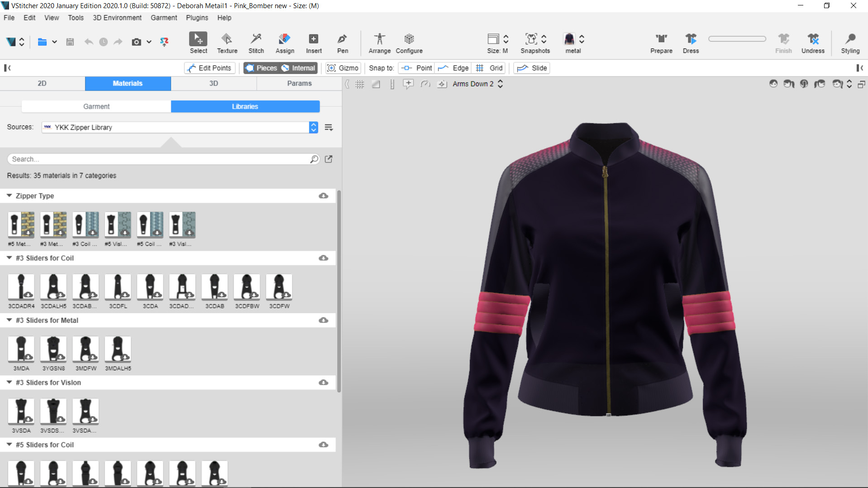Open the YKK Zipper Library sources dropdown
868x488 pixels.
313,127
